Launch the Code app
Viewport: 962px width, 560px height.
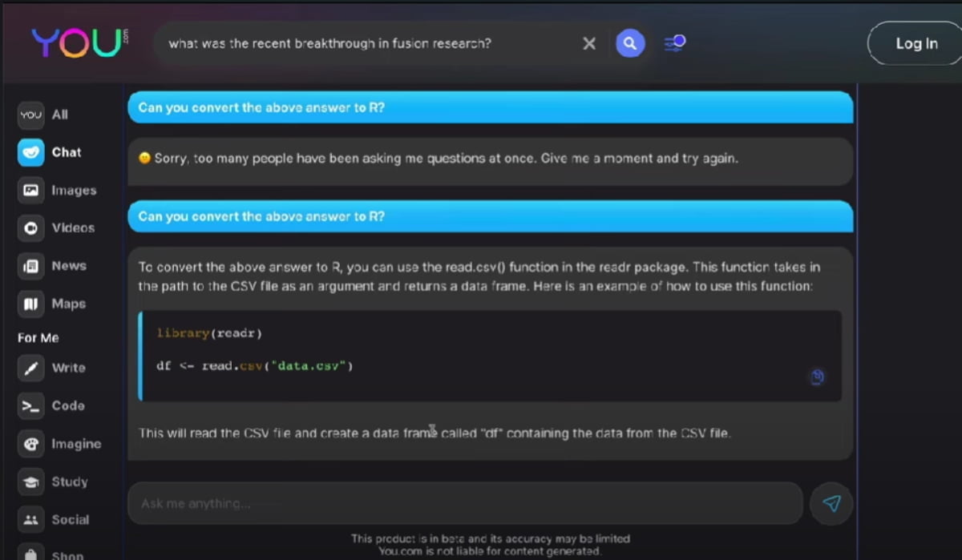click(x=31, y=406)
